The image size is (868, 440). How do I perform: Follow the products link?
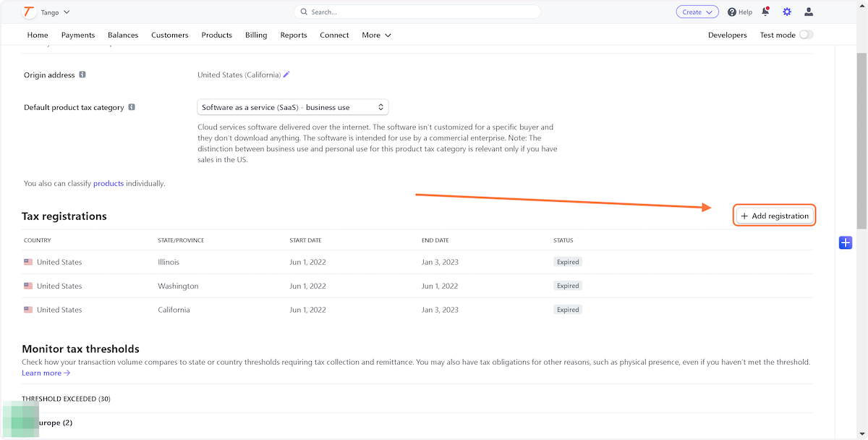point(109,183)
